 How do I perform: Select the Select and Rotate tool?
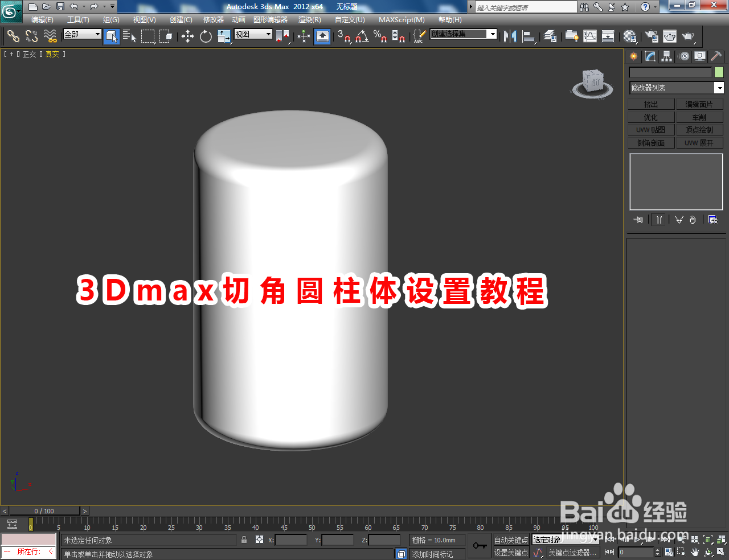pos(205,36)
